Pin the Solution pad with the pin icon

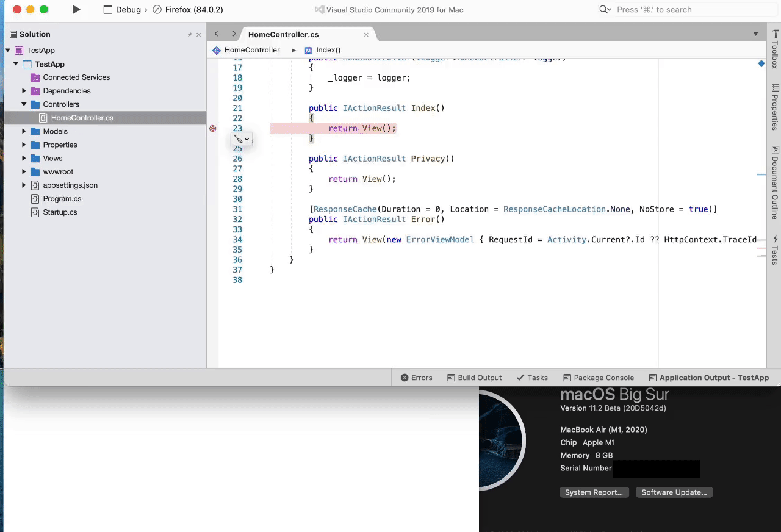190,35
